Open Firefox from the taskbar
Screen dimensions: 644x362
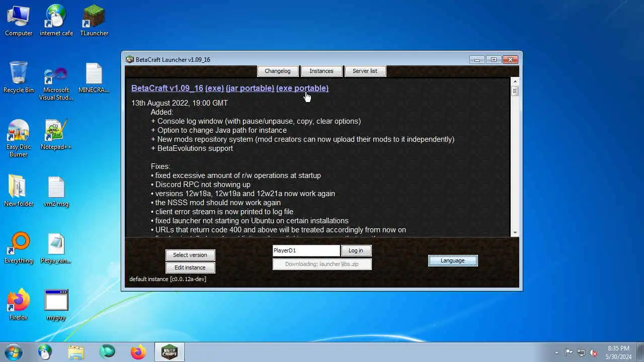point(138,352)
